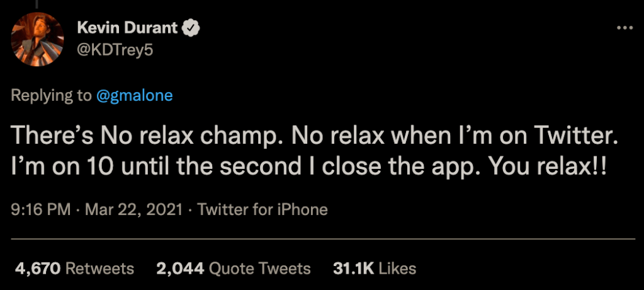Open the three-dot more options menu
This screenshot has width=644, height=290.
pos(624,28)
